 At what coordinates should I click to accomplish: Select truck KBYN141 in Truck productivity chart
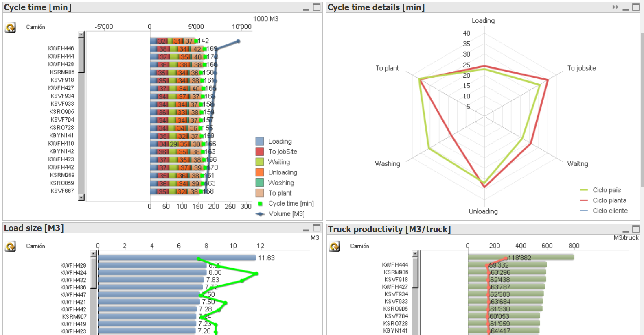[x=395, y=331]
